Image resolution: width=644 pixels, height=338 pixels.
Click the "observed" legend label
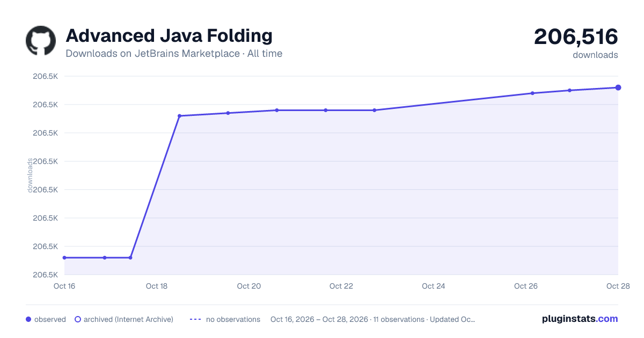pyautogui.click(x=50, y=319)
